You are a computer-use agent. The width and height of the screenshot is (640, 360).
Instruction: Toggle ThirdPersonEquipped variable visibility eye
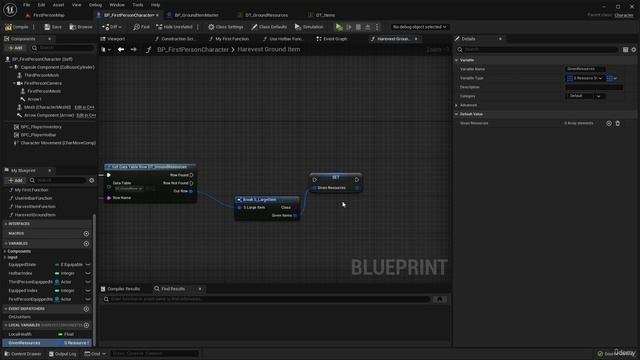tap(88, 282)
